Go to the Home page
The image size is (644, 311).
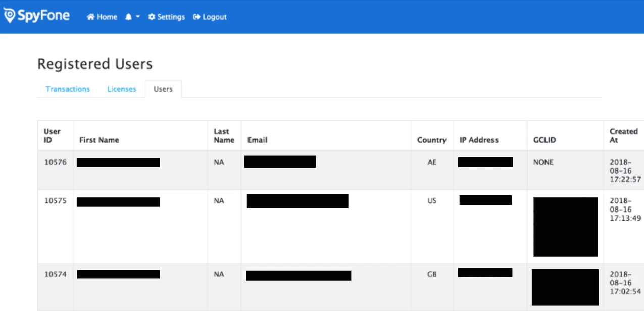click(102, 17)
